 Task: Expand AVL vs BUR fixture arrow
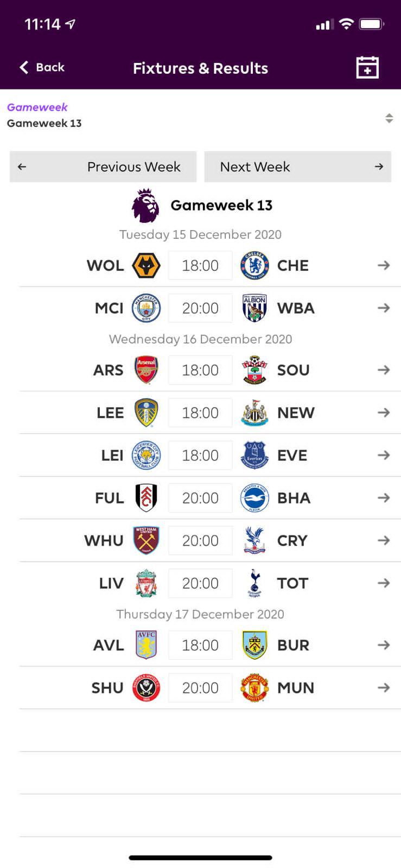click(384, 645)
